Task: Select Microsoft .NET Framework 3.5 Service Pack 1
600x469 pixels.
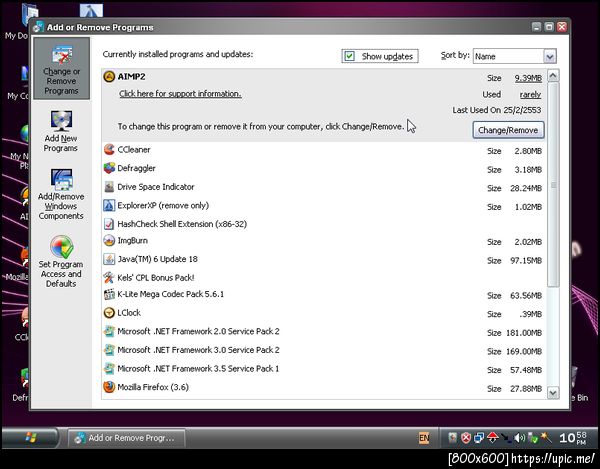Action: coord(324,369)
